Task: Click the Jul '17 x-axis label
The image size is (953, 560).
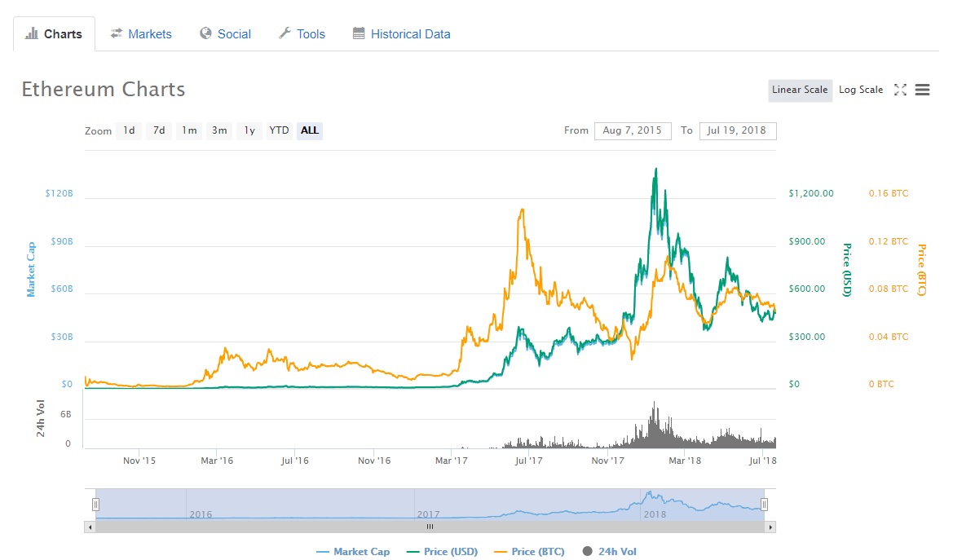Action: 529,461
